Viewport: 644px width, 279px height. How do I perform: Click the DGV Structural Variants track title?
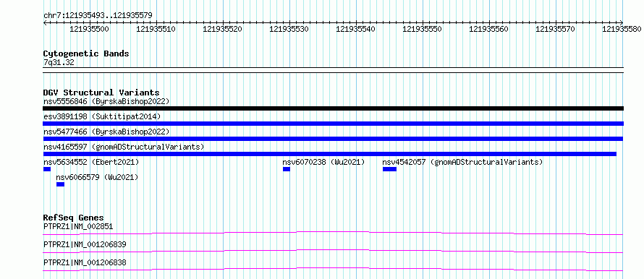[101, 93]
